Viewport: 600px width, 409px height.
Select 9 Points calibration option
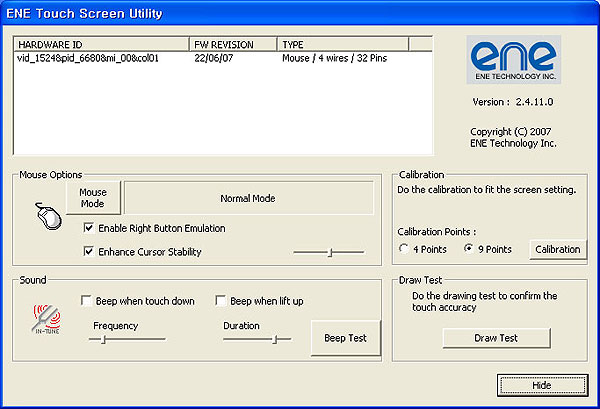468,249
